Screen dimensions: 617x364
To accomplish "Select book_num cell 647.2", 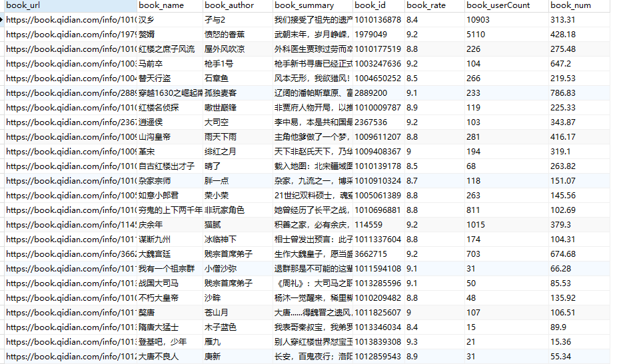I will 579,64.
